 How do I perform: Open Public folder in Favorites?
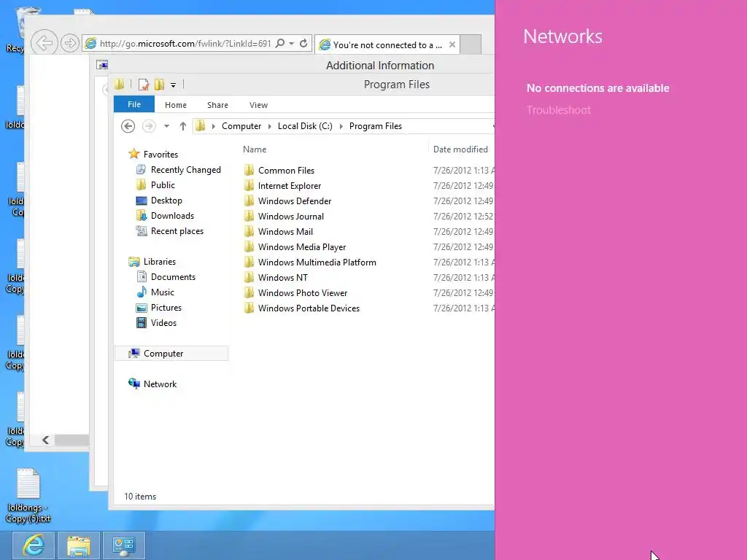point(163,184)
